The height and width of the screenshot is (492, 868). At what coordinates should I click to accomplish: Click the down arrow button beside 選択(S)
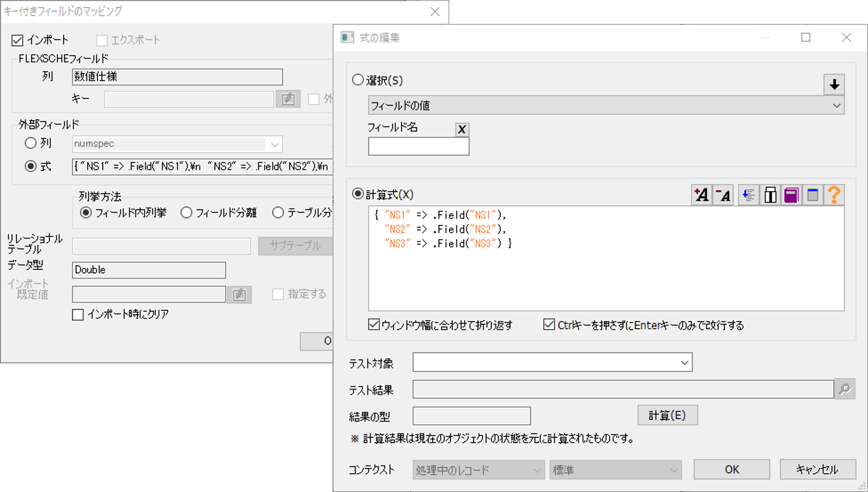tap(834, 85)
